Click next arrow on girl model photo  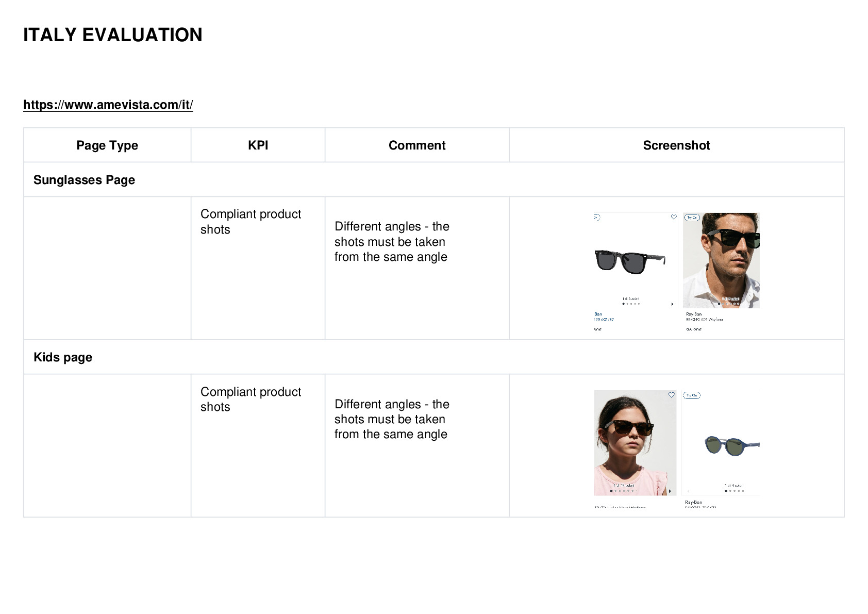tap(670, 491)
